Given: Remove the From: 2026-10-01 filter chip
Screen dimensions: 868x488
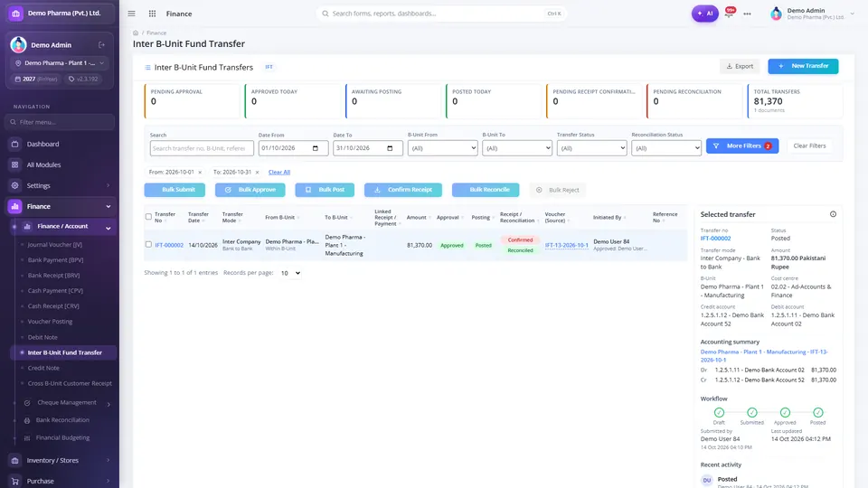Looking at the screenshot, I should [x=200, y=173].
